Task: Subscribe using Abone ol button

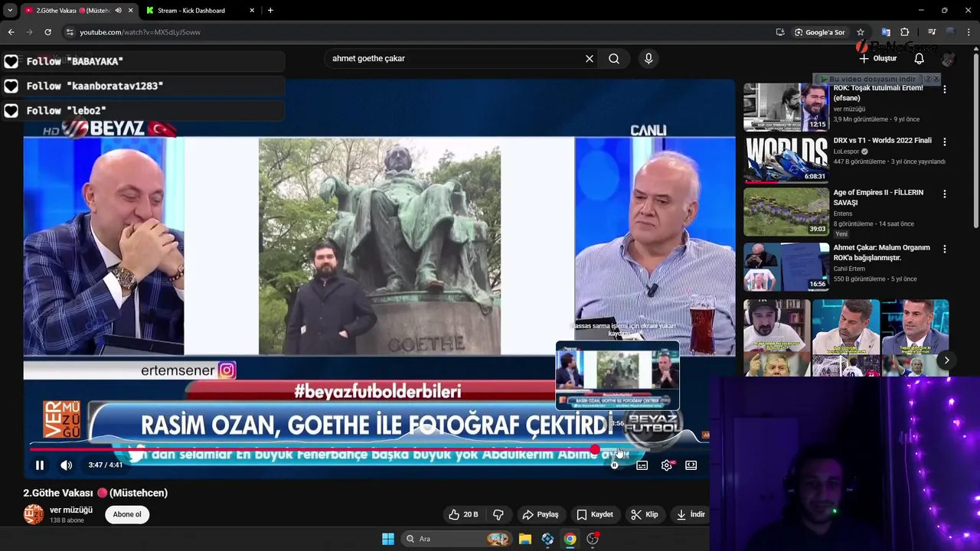Action: point(127,514)
